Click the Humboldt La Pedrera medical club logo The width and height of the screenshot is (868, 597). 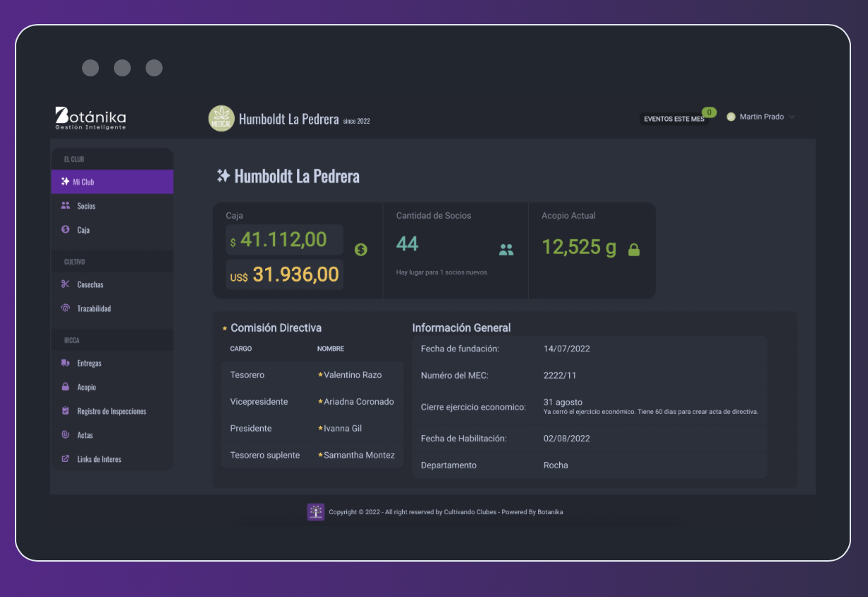point(221,118)
